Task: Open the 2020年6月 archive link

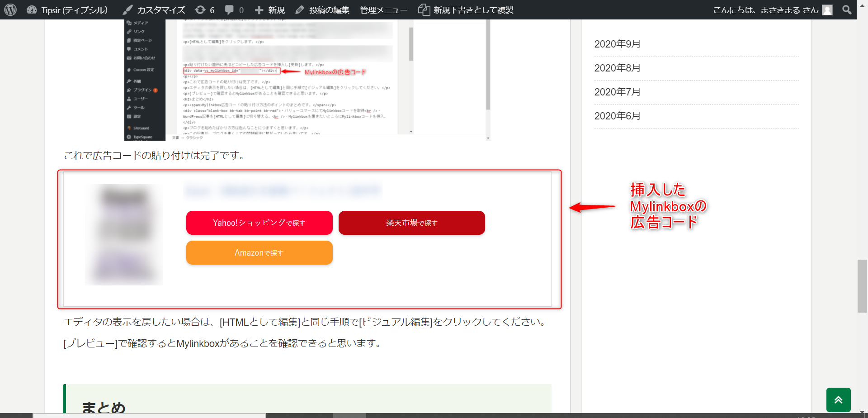Action: (617, 116)
